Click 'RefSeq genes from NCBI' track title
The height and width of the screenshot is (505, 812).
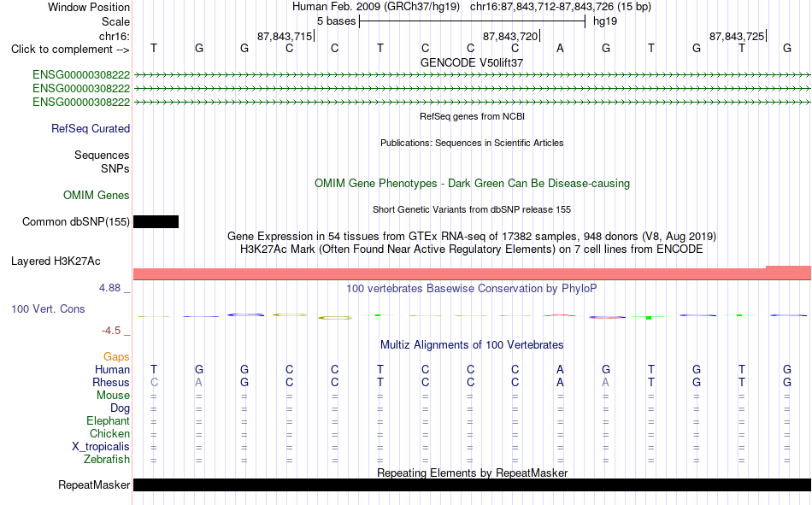coord(473,116)
